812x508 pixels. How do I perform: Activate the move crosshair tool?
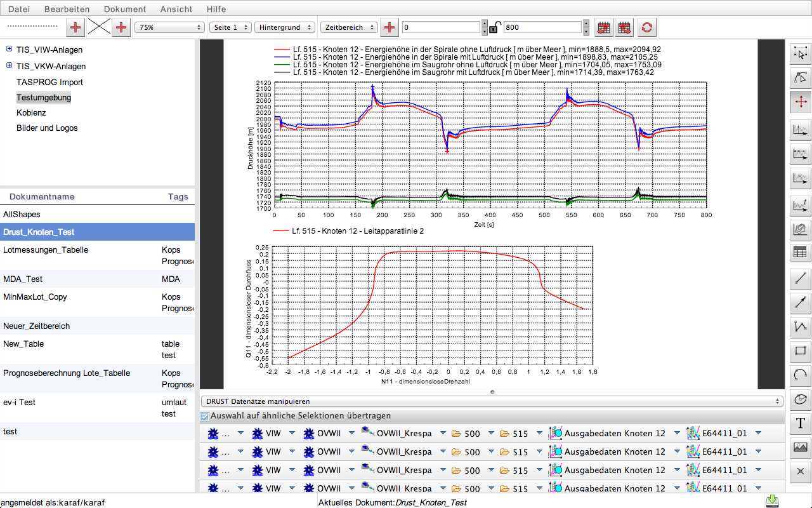click(801, 102)
